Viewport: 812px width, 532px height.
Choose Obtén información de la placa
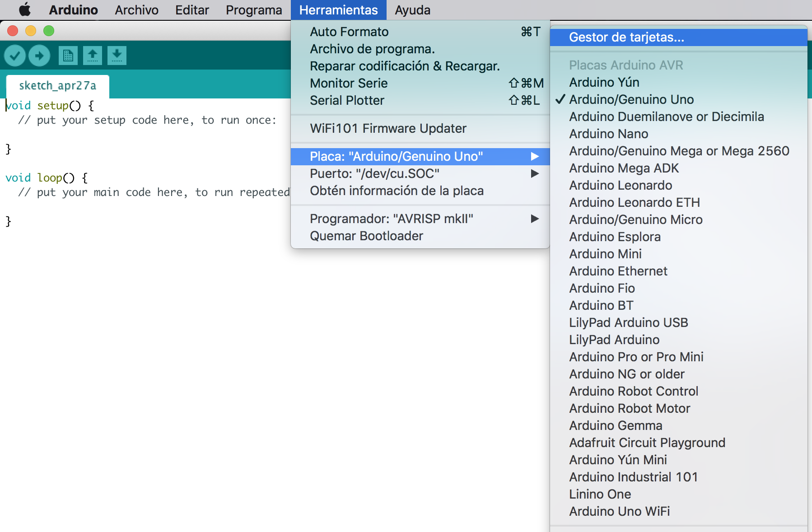(x=420, y=191)
